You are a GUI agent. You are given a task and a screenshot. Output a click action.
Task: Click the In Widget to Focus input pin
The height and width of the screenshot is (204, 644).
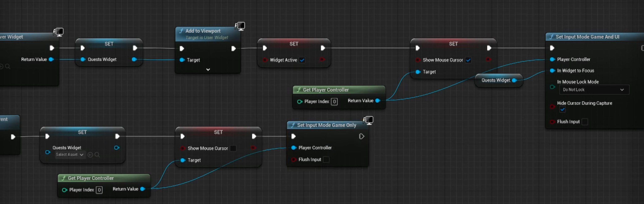click(x=552, y=71)
